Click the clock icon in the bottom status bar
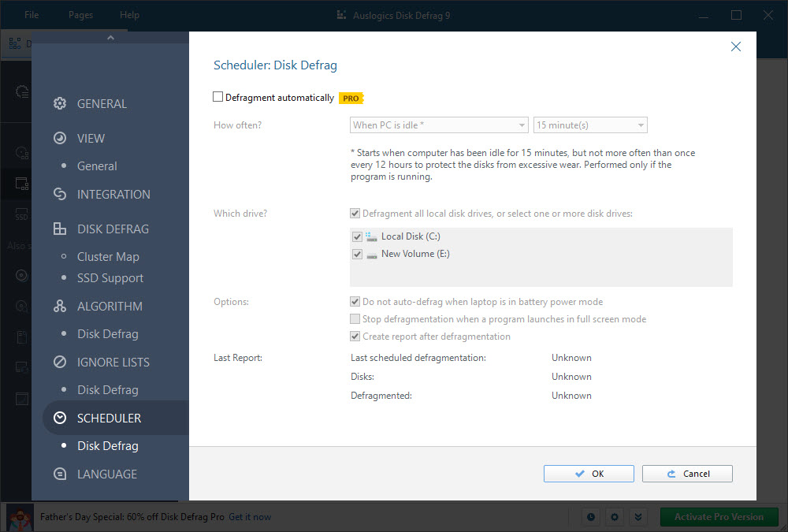 pos(591,517)
